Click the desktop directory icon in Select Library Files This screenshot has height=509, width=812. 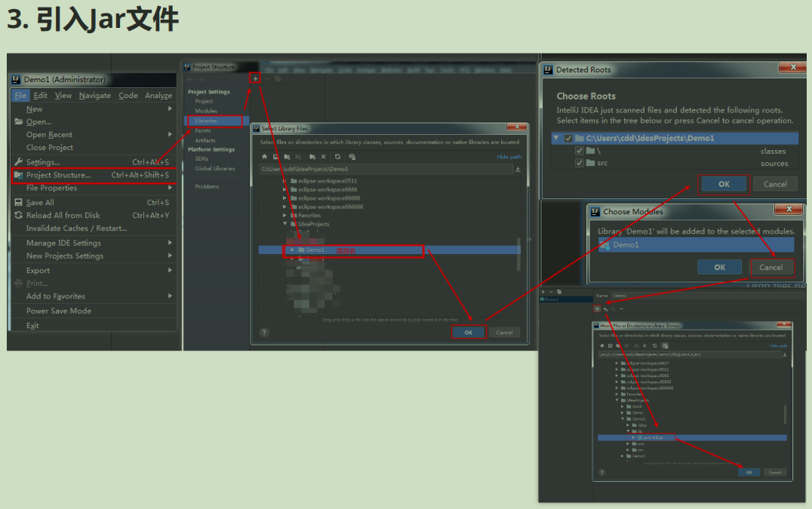[x=275, y=157]
